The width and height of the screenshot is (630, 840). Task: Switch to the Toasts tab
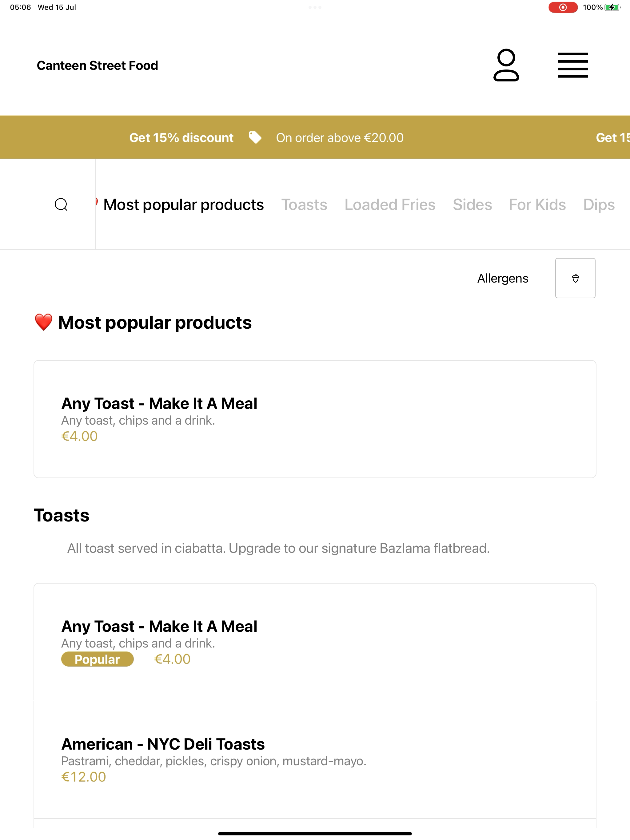coord(304,204)
